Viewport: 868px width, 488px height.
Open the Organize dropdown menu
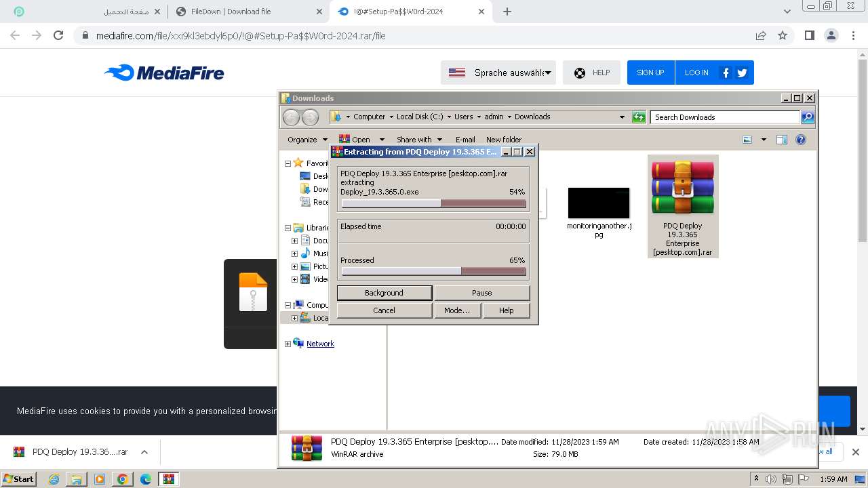pyautogui.click(x=307, y=140)
